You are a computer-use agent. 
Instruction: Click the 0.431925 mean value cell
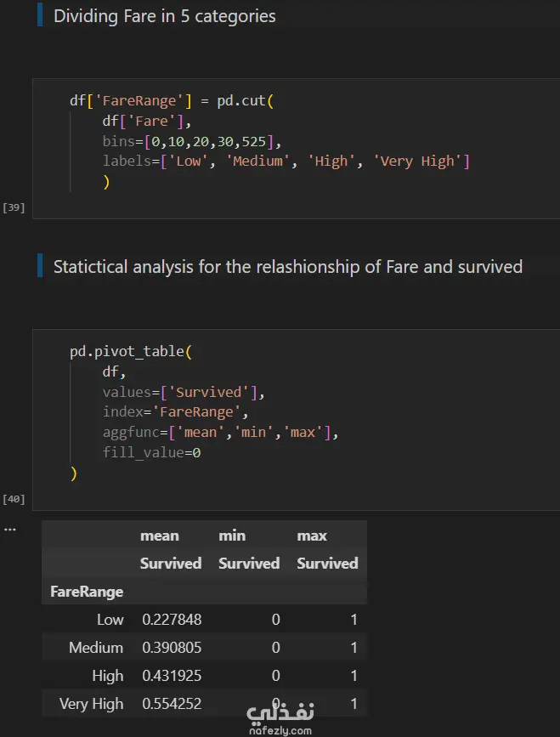(x=172, y=676)
